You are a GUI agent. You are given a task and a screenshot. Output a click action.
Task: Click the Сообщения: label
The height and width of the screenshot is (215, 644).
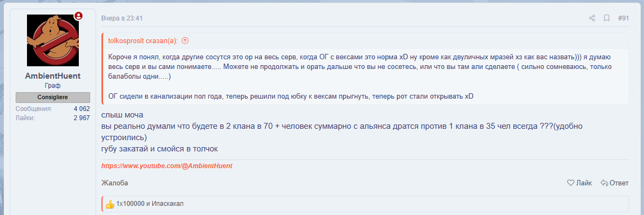tap(34, 109)
